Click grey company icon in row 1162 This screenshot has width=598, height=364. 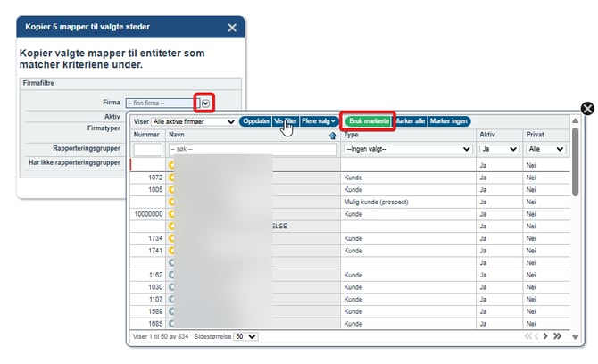(172, 275)
